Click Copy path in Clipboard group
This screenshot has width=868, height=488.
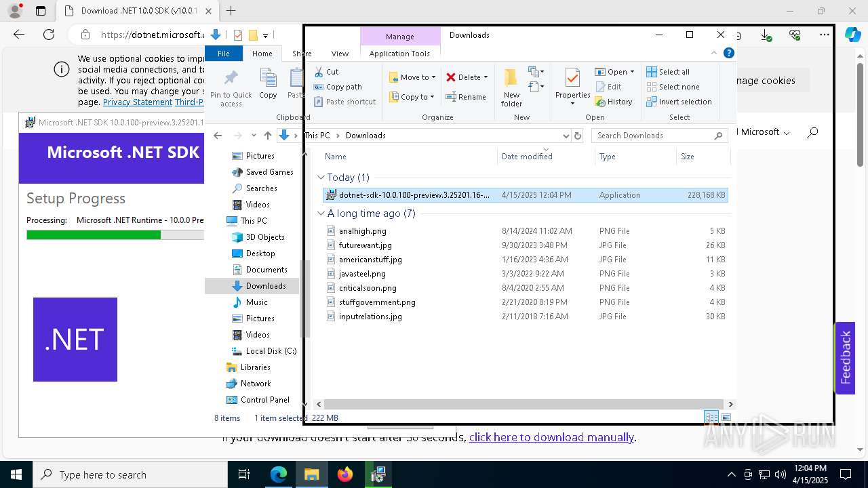tap(338, 87)
